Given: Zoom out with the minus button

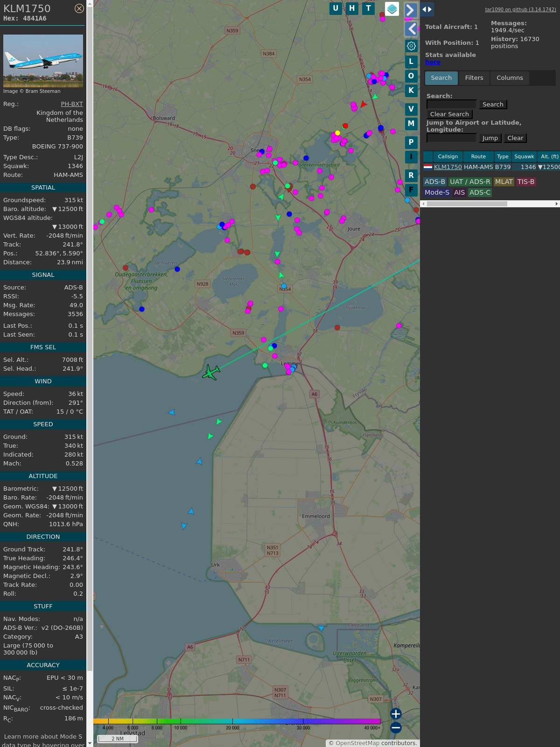Looking at the screenshot, I should pyautogui.click(x=396, y=728).
